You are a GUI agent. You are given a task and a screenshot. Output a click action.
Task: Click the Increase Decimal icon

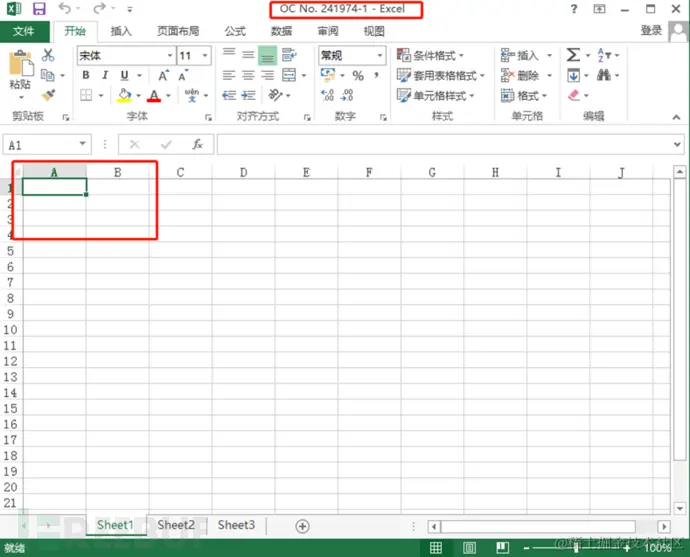[x=328, y=95]
